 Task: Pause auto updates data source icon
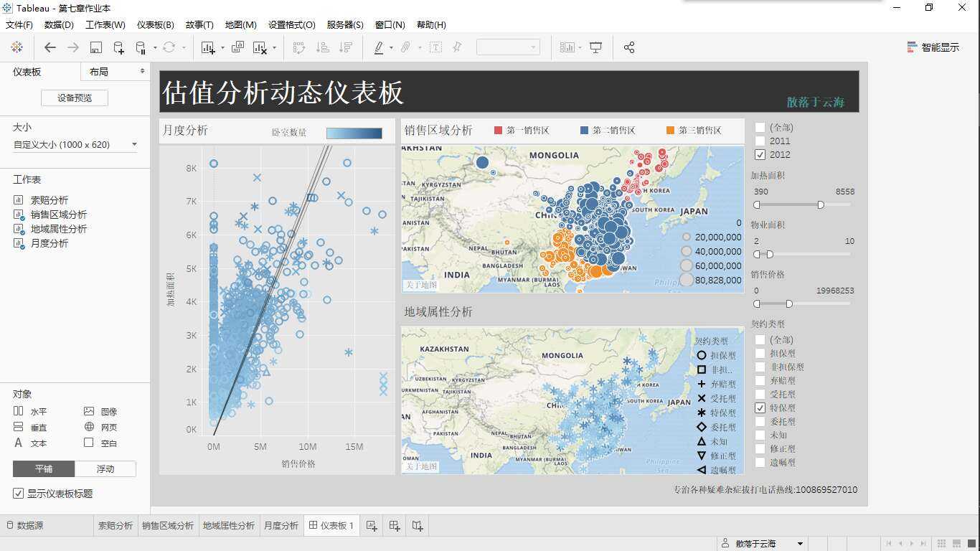click(x=141, y=47)
